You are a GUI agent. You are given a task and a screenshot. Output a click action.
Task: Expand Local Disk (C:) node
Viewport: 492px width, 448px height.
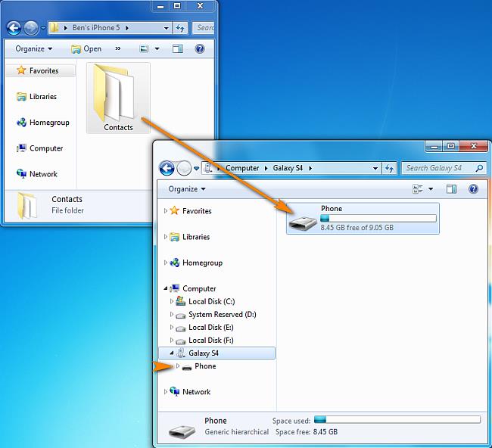[171, 301]
